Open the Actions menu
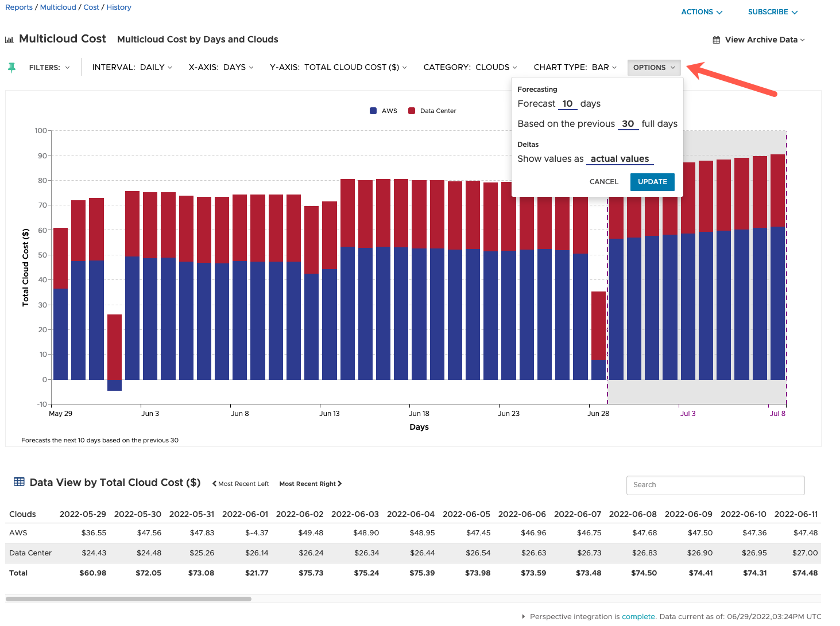This screenshot has height=626, width=840. click(702, 12)
